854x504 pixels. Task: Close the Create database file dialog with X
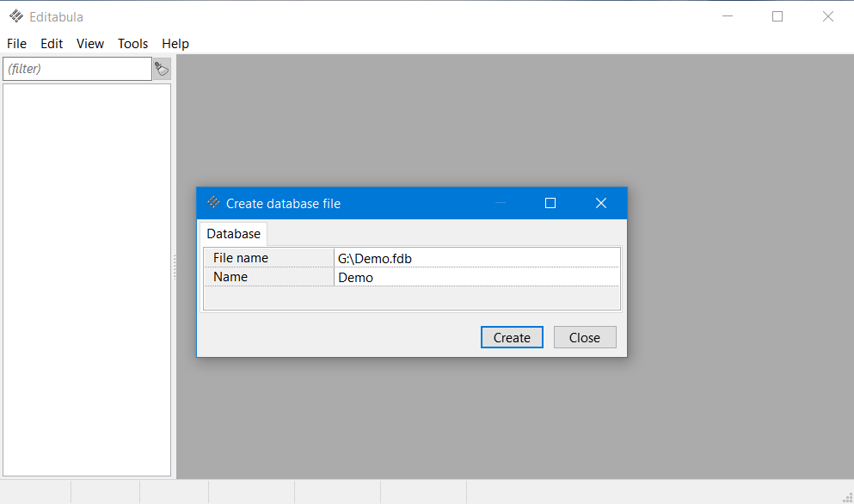pyautogui.click(x=601, y=203)
